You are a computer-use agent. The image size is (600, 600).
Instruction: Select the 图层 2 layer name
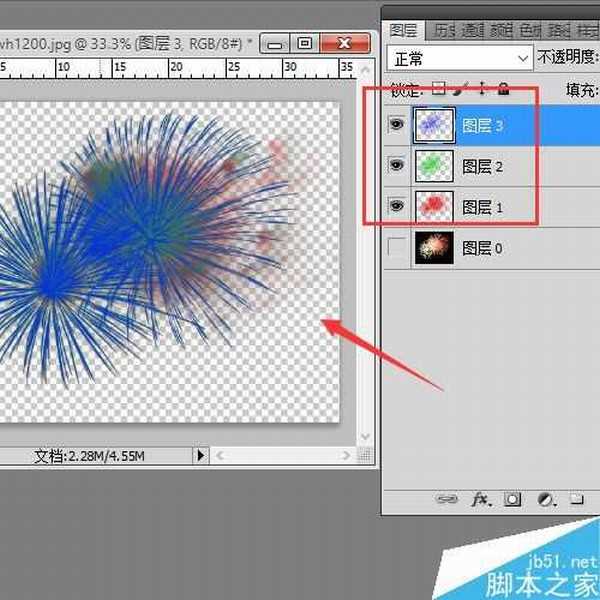pos(483,166)
